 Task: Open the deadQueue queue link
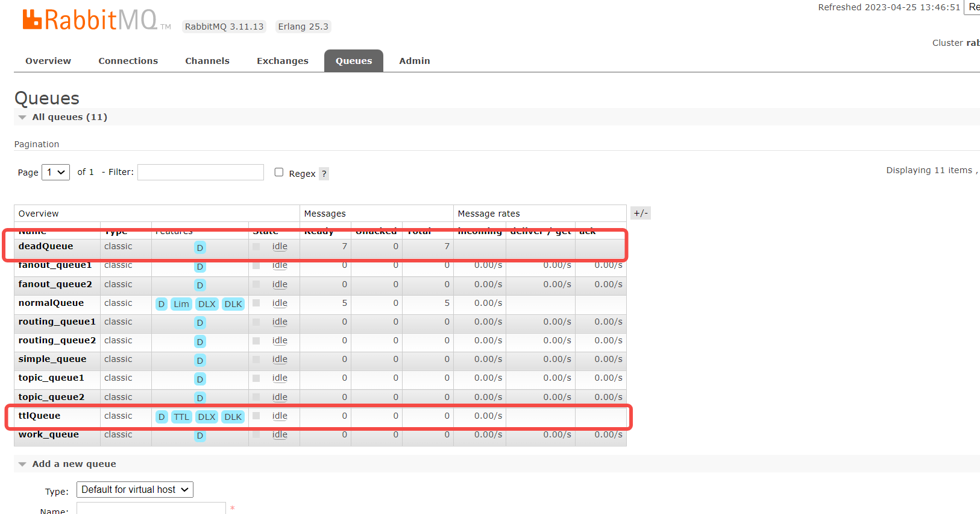[x=46, y=246]
